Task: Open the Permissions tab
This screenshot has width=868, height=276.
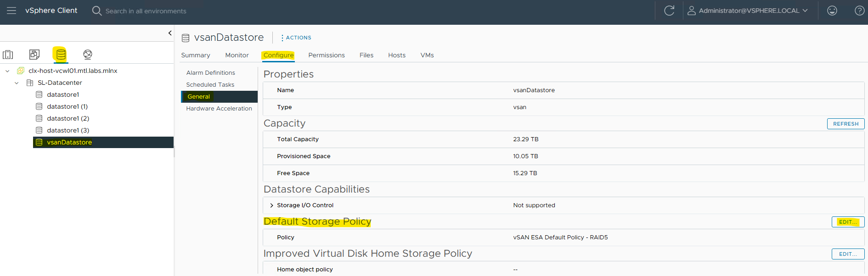Action: coord(327,55)
